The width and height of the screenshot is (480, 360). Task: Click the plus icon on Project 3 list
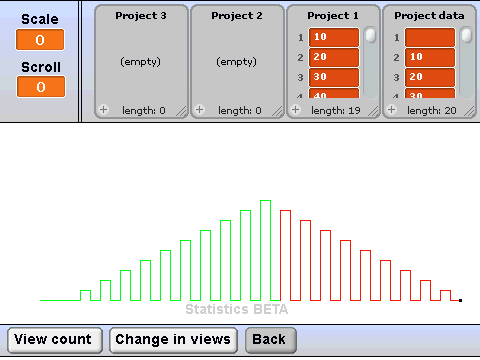104,109
